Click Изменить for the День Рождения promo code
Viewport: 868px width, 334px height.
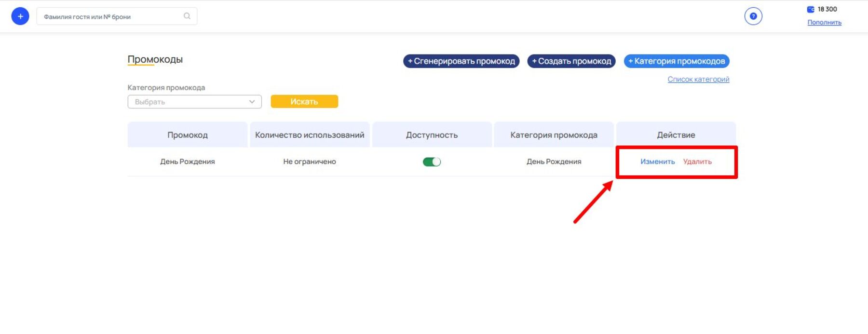[657, 161]
